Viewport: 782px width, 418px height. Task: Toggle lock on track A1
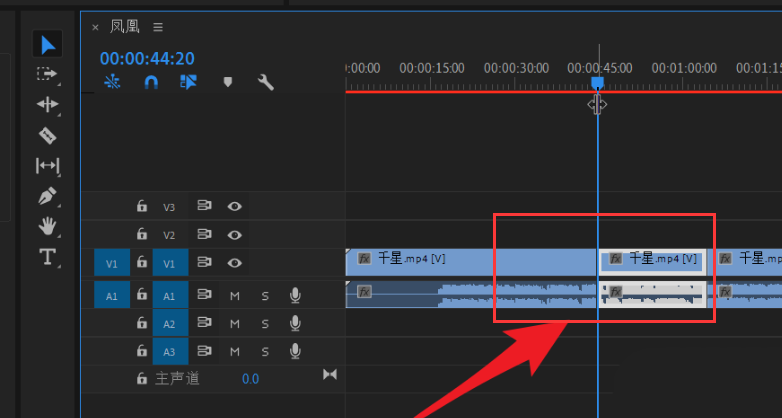pyautogui.click(x=142, y=294)
